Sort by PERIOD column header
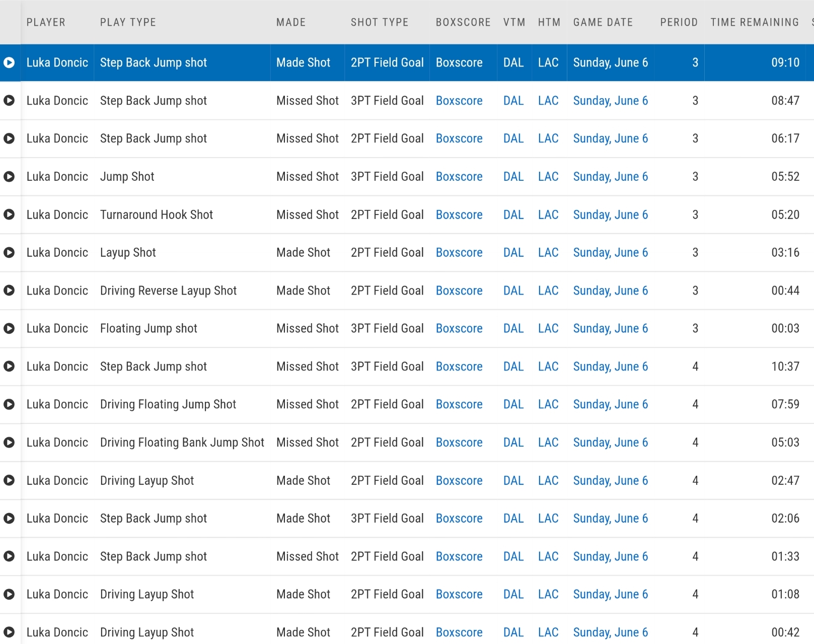Viewport: 814px width, 644px height. click(679, 22)
